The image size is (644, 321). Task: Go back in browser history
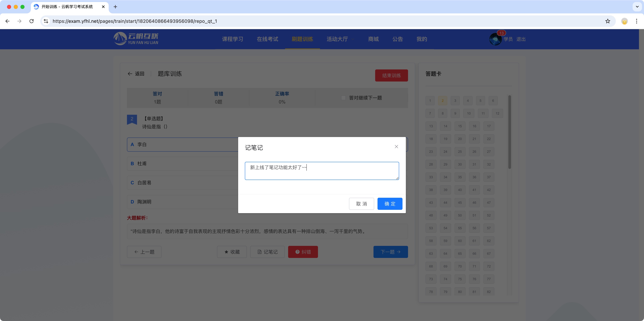[8, 21]
